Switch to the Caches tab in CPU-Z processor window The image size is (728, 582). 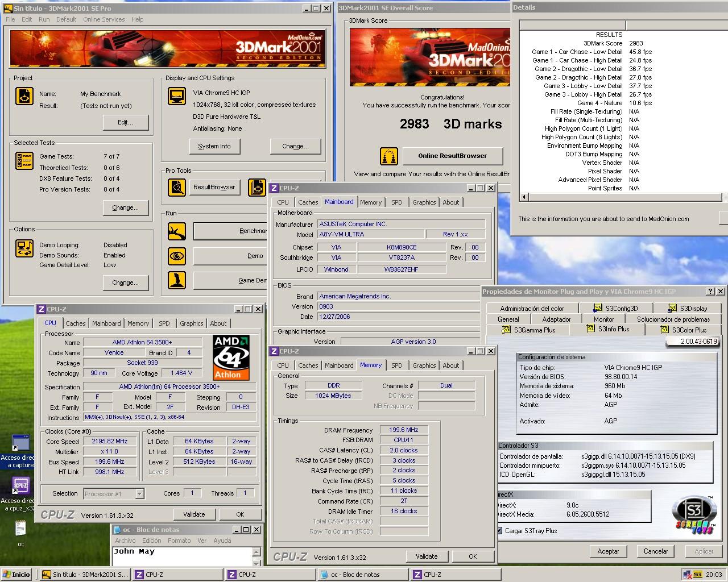75,323
